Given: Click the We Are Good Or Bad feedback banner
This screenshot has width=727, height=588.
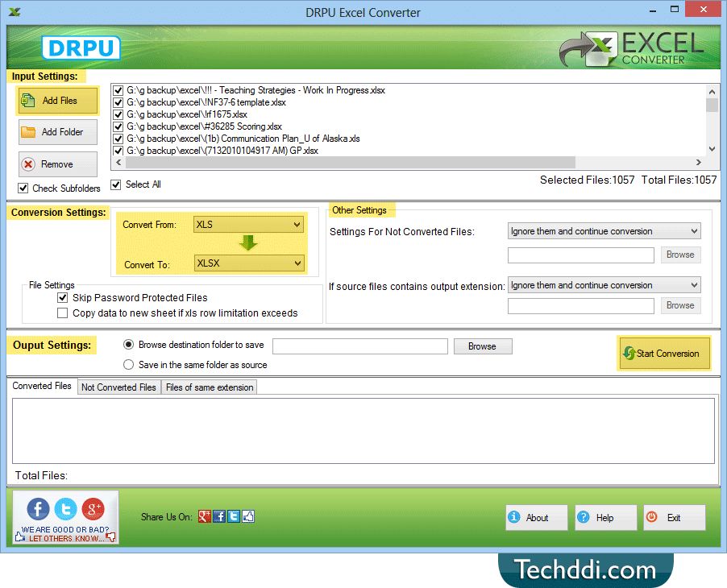Looking at the screenshot, I should [65, 516].
